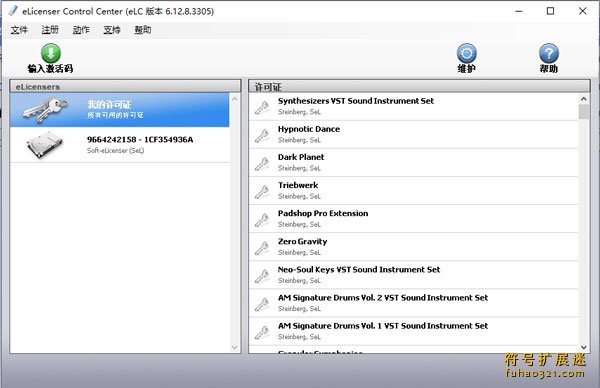The width and height of the screenshot is (600, 388).
Task: Open the Maintenance (维护) gear icon
Action: [466, 53]
